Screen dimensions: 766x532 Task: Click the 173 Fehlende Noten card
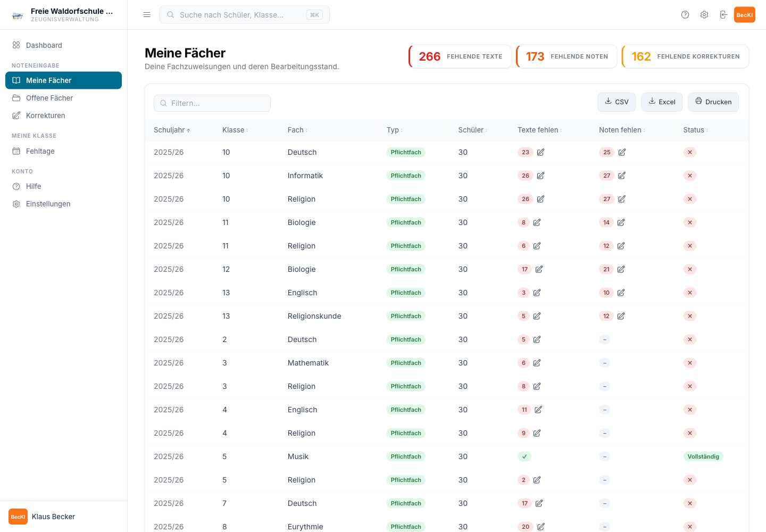click(x=567, y=56)
